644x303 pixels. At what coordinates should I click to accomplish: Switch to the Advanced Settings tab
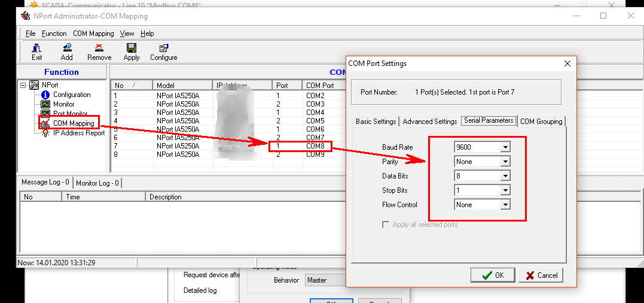[x=429, y=122]
